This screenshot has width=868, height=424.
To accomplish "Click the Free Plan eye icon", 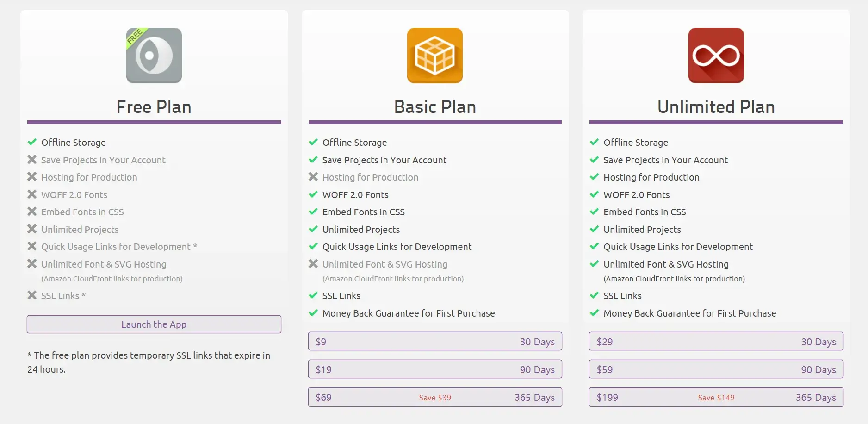I will pyautogui.click(x=154, y=56).
